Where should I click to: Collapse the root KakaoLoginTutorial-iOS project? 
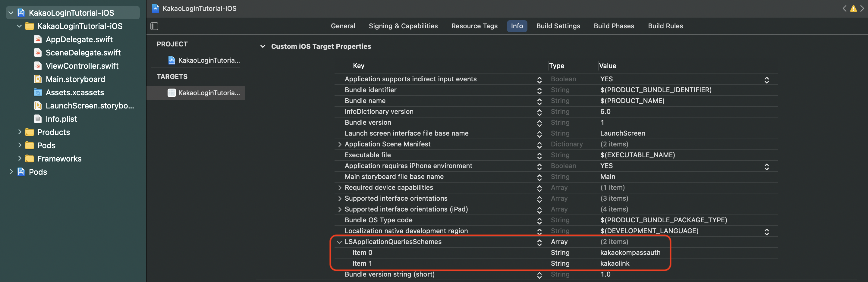(11, 13)
